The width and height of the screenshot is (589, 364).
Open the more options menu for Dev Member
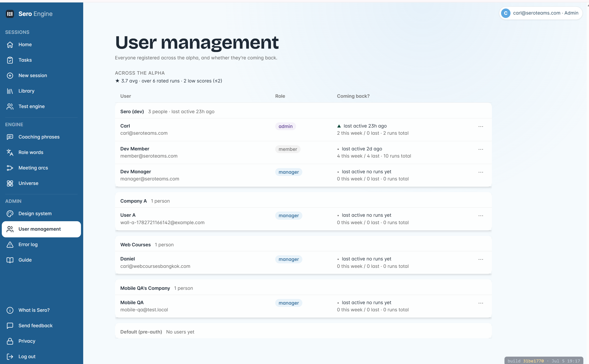pyautogui.click(x=481, y=149)
